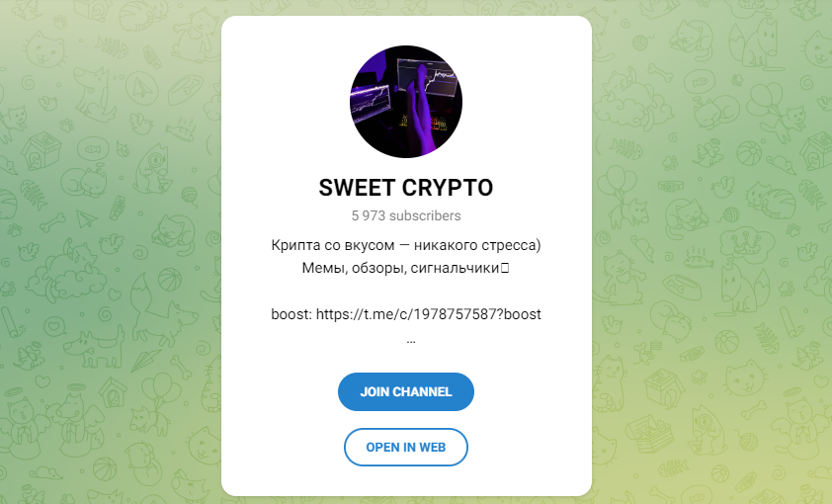Click the missing emoji box after сигнальчики
The image size is (832, 504).
[505, 268]
